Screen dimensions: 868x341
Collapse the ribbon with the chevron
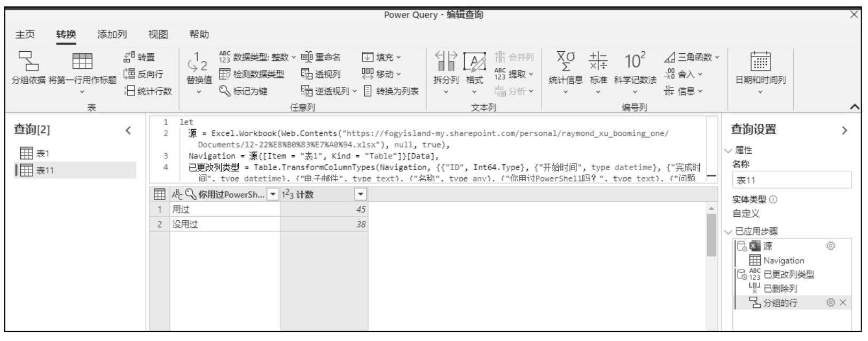tap(854, 107)
